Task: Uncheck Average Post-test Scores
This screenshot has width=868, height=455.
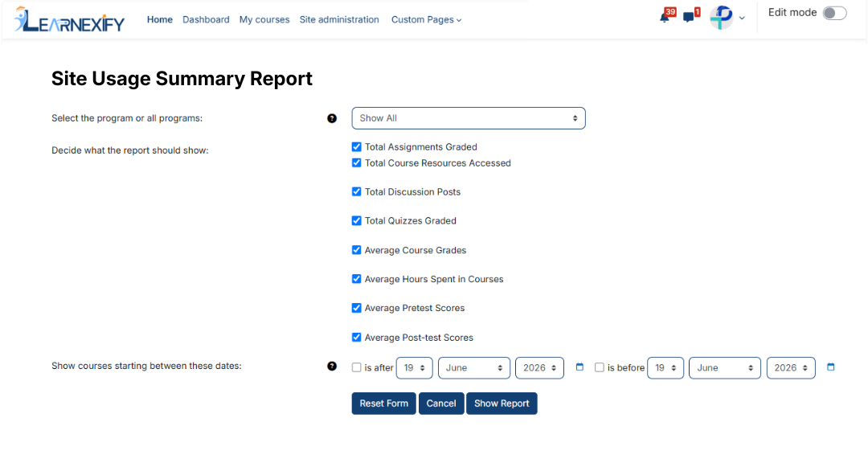Action: 357,337
